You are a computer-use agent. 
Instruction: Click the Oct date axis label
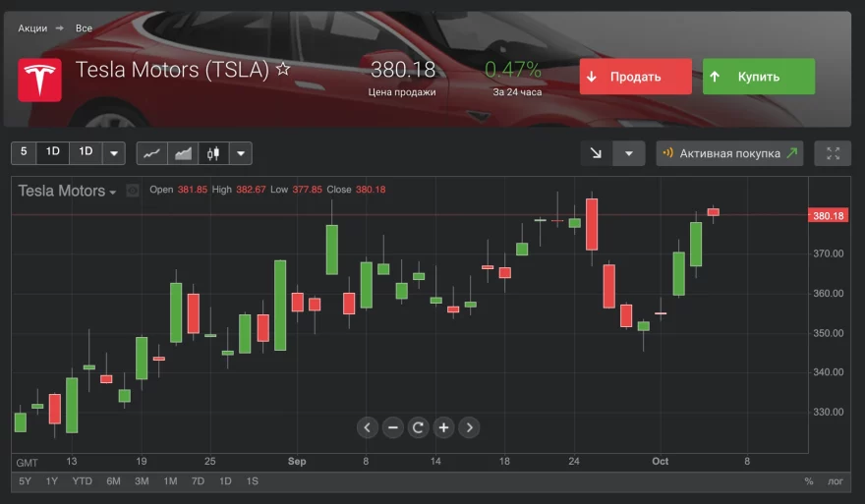(661, 462)
